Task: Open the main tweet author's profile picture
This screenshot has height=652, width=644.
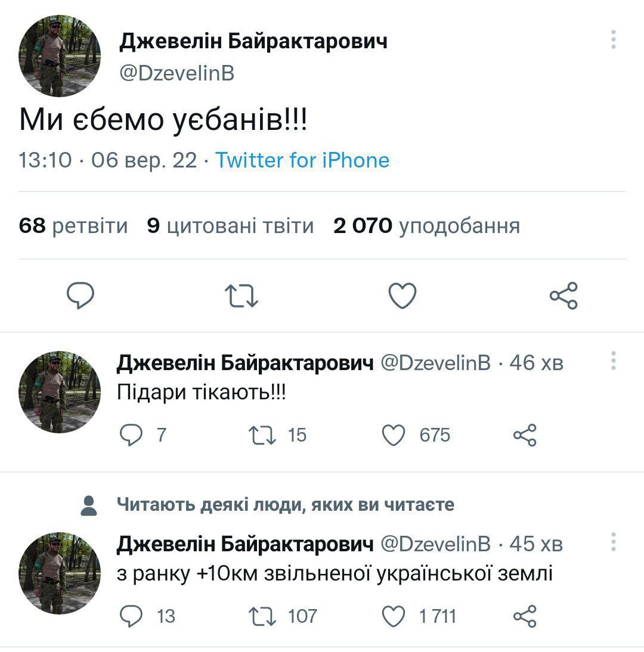Action: point(60,55)
